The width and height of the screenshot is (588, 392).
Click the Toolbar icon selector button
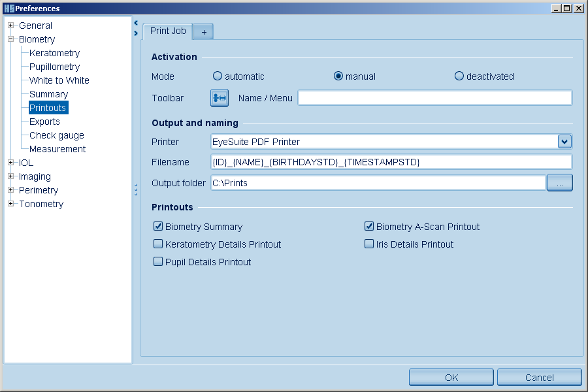(219, 98)
